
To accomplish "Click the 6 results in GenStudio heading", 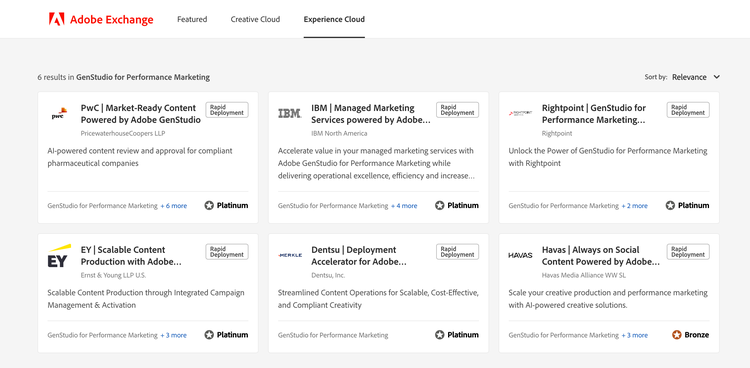I will (x=123, y=77).
